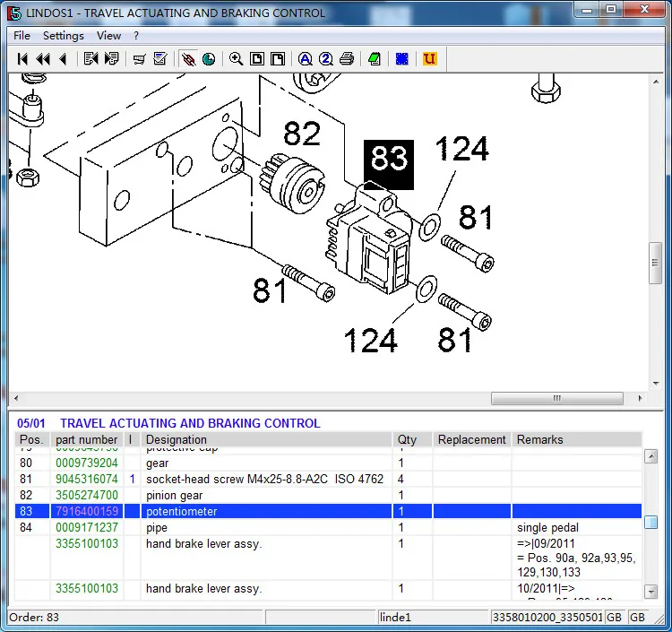Open search A magnifier icon
Viewport: 672px width, 632px height.
point(306,59)
